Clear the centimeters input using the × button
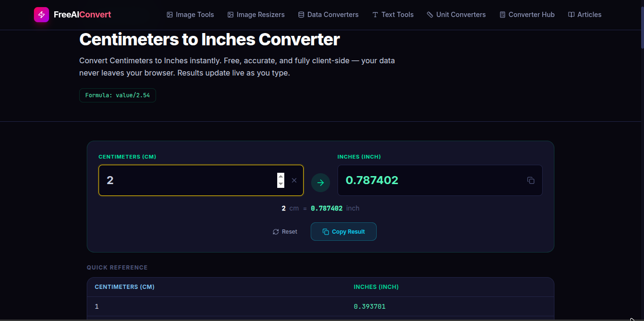 point(294,180)
